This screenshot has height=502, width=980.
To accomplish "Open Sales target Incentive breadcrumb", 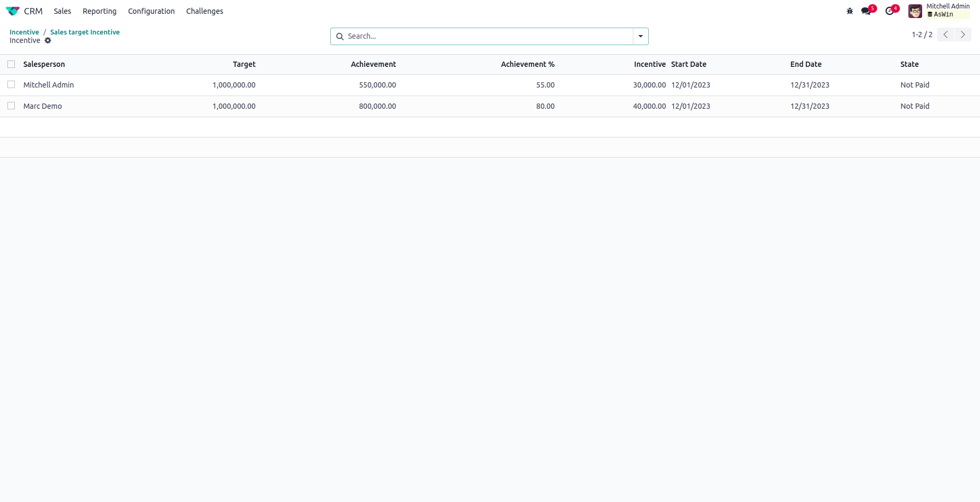I will [x=85, y=32].
